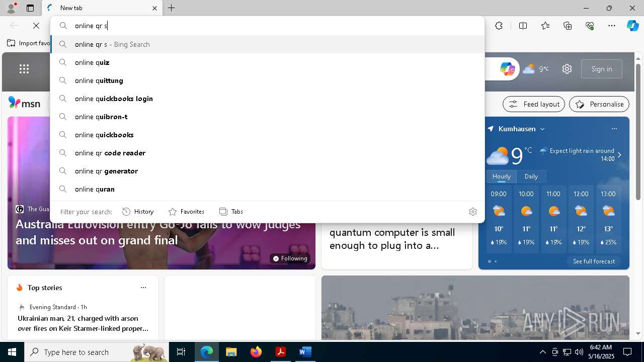Open search suggestion settings gear
The image size is (644, 362).
[472, 212]
